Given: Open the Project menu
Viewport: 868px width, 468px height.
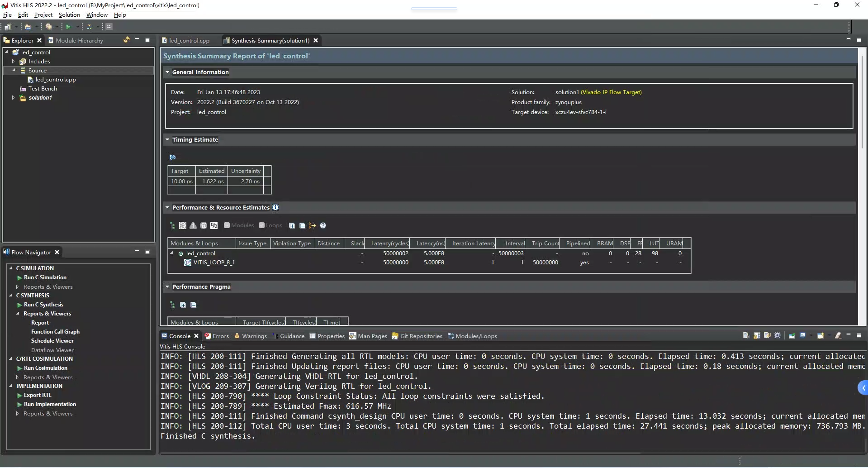Looking at the screenshot, I should coord(43,14).
